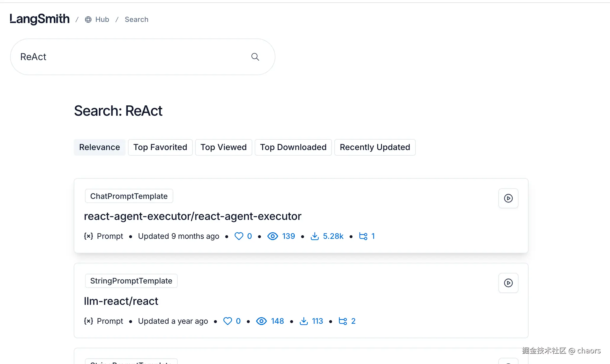Click the search magnifier icon
610x364 pixels.
click(255, 57)
